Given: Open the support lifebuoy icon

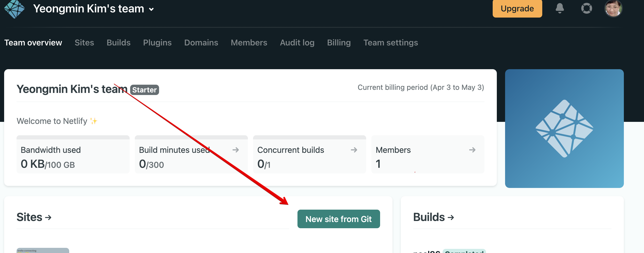Looking at the screenshot, I should [586, 8].
